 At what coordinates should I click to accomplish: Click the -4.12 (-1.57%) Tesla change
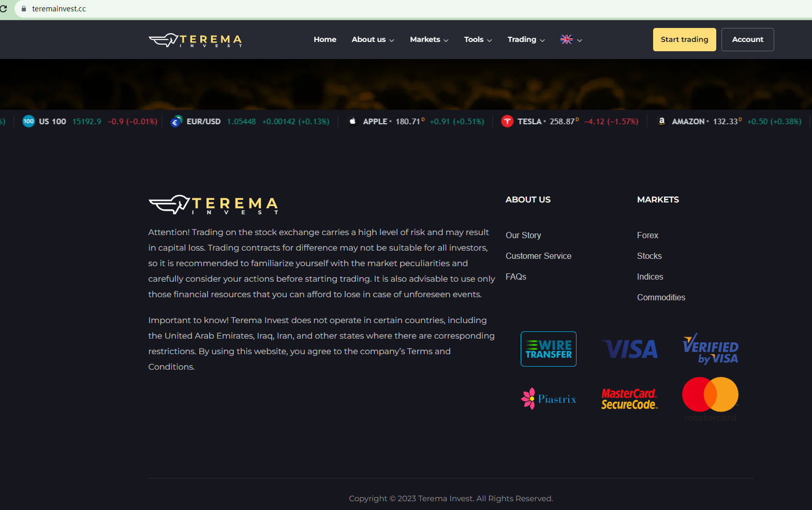(x=611, y=121)
